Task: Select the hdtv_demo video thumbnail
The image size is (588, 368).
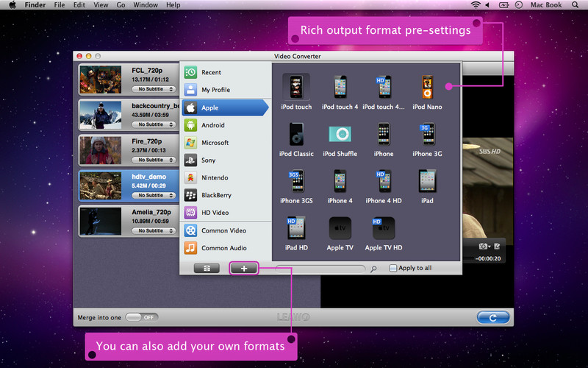Action: coord(101,186)
